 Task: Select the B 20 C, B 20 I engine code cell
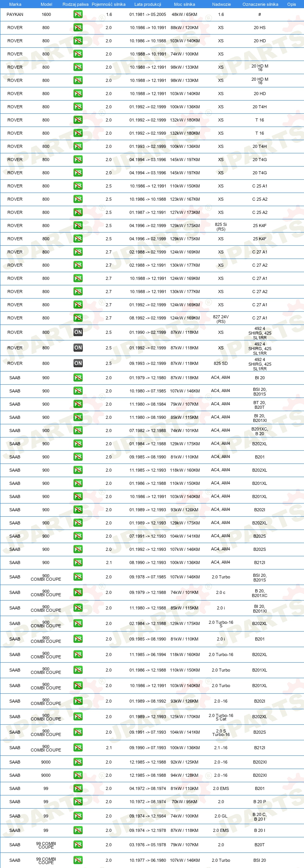coord(260,817)
